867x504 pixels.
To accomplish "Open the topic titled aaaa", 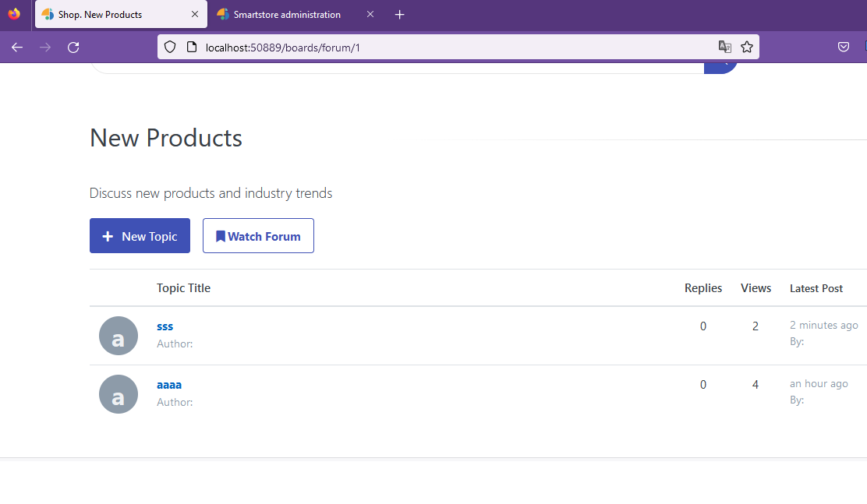I will [x=168, y=384].
